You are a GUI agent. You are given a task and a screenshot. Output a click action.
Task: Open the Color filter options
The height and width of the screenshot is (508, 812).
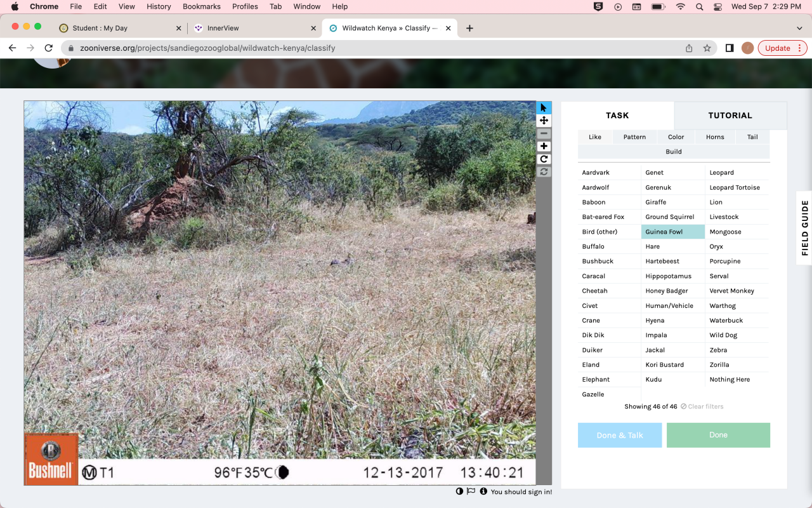676,137
